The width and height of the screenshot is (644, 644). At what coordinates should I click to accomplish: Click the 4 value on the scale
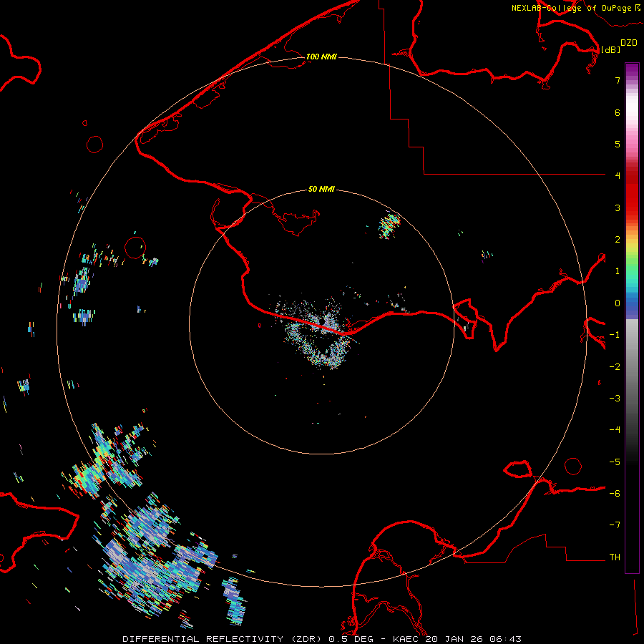click(618, 176)
